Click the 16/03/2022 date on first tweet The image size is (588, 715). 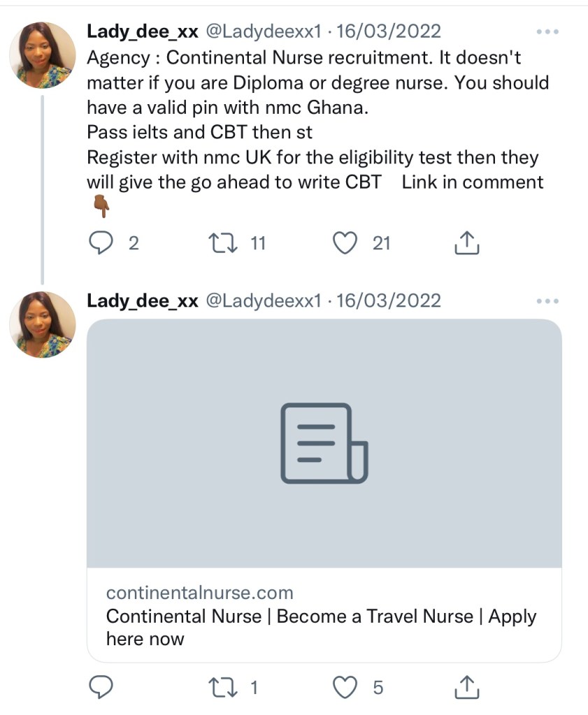389,31
